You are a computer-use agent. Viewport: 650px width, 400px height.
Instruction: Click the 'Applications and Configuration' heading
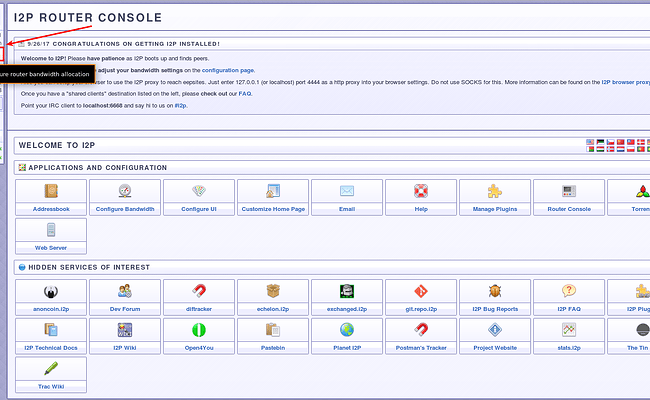(x=97, y=168)
